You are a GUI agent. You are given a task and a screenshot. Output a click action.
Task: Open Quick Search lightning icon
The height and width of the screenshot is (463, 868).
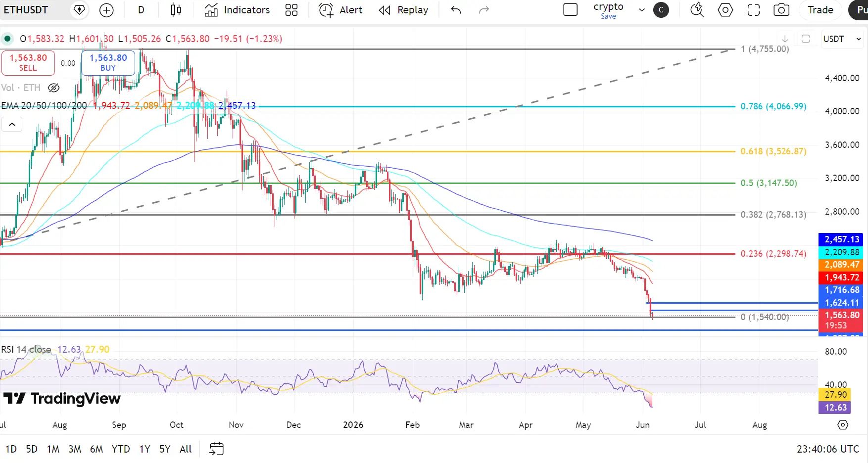pyautogui.click(x=697, y=10)
